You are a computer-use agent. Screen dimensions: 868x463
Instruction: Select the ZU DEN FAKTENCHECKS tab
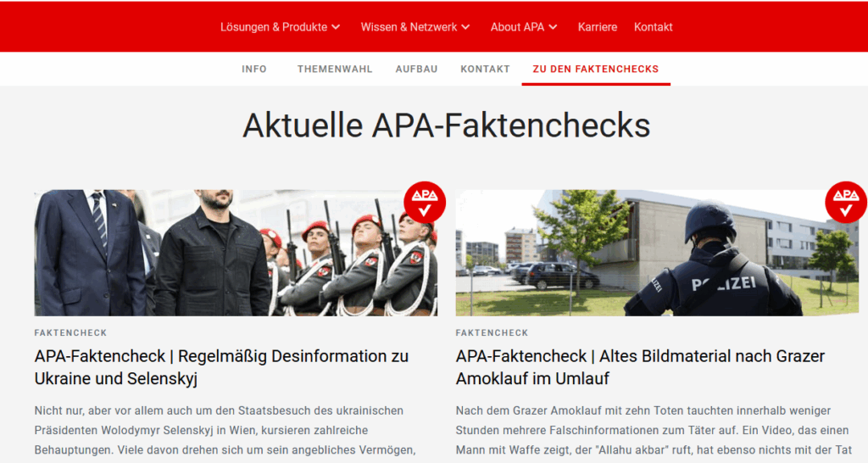596,70
